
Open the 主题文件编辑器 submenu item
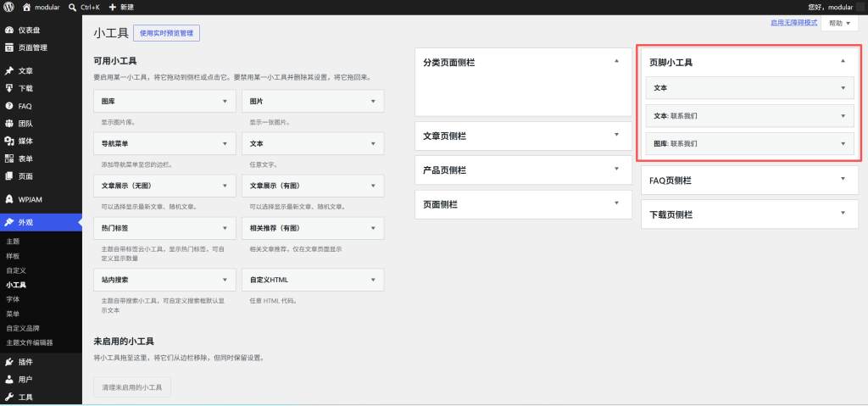30,342
